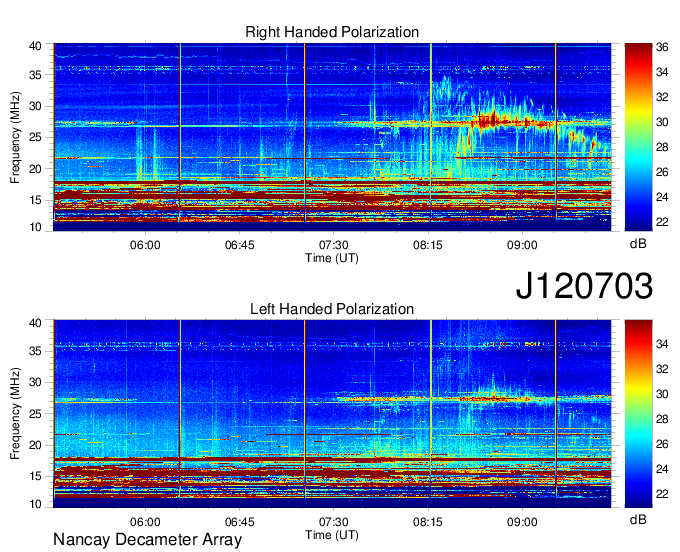This screenshot has width=680, height=552.
Task: Click the 06:45 time tick of the Left Handed plot
Action: pos(239,522)
